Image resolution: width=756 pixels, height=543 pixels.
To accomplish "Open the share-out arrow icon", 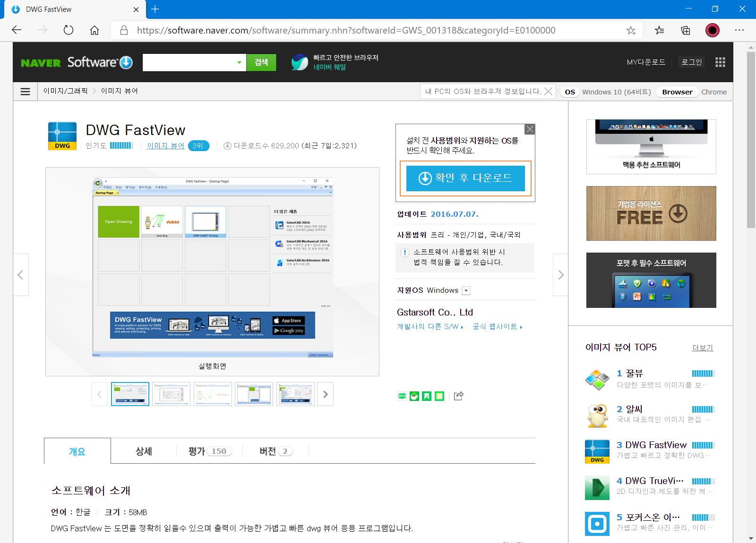I will pos(458,396).
